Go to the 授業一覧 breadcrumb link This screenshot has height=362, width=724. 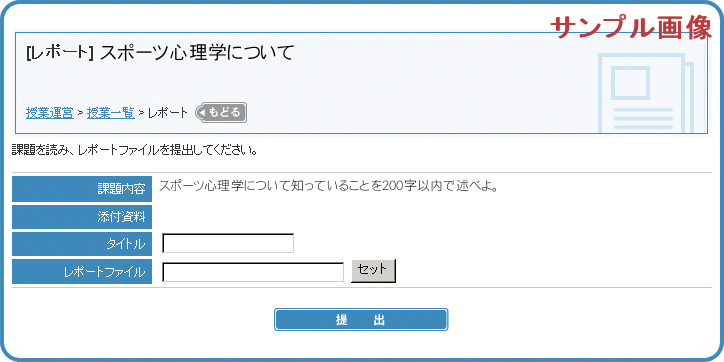click(110, 113)
